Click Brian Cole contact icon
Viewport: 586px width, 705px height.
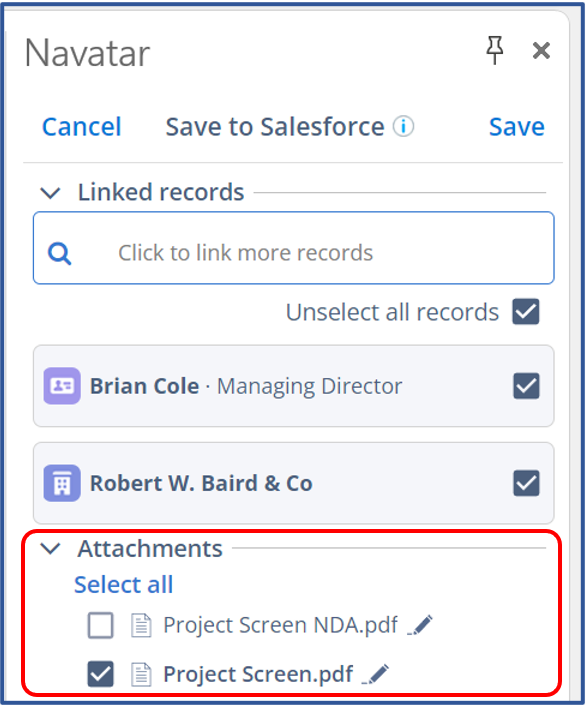tap(62, 386)
